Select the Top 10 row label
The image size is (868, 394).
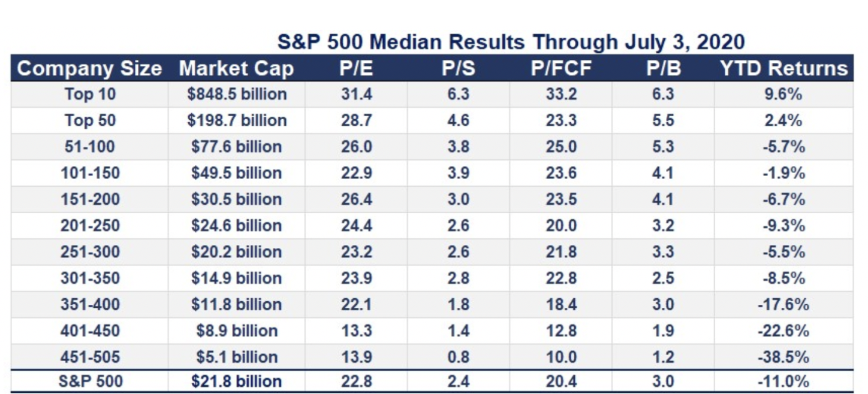(89, 94)
